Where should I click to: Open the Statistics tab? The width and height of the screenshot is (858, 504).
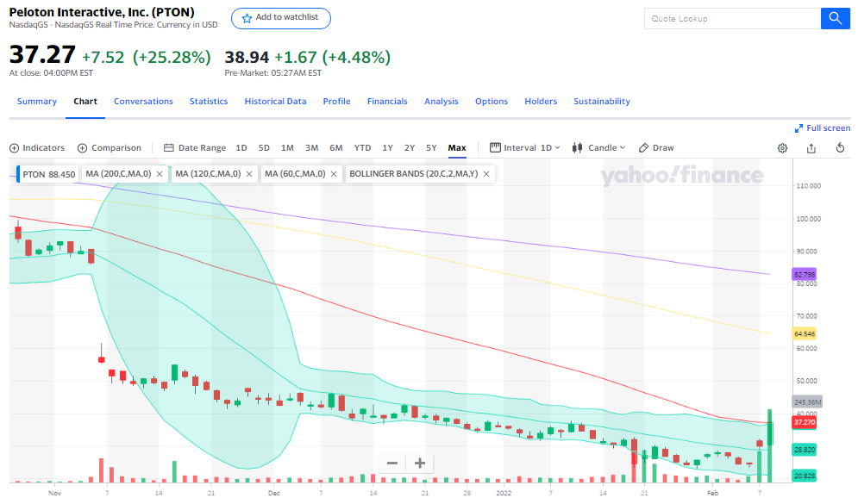[x=209, y=101]
